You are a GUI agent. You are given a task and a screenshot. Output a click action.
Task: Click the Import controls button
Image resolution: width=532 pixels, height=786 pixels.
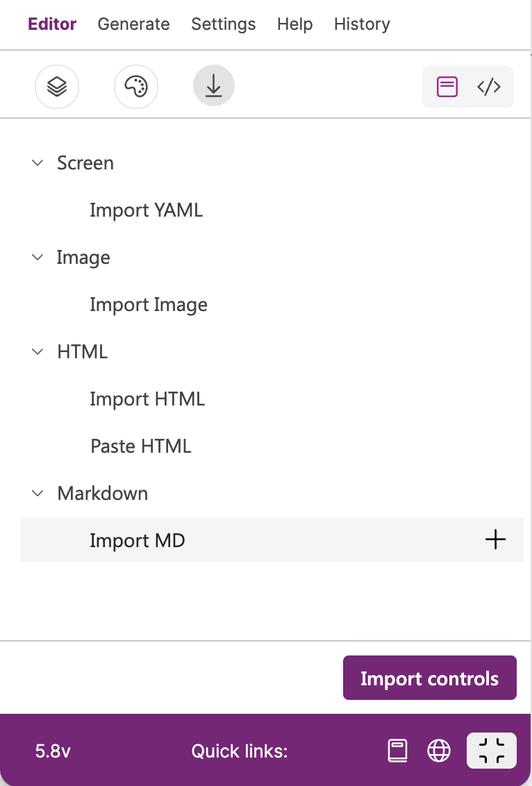(430, 678)
